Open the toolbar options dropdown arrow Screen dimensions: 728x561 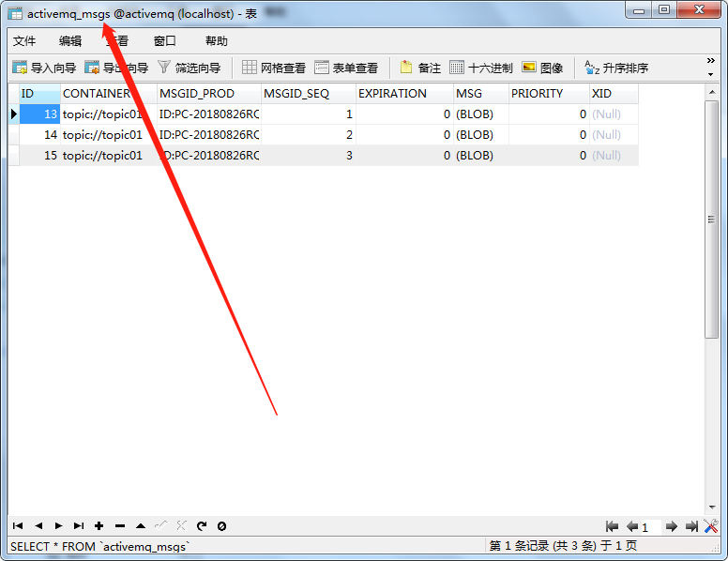710,74
